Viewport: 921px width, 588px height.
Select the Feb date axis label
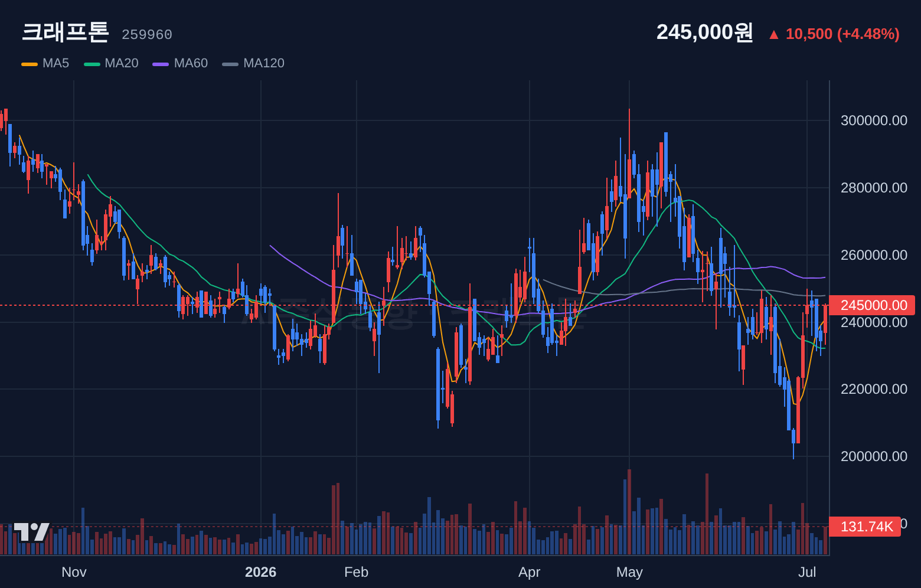click(x=356, y=572)
